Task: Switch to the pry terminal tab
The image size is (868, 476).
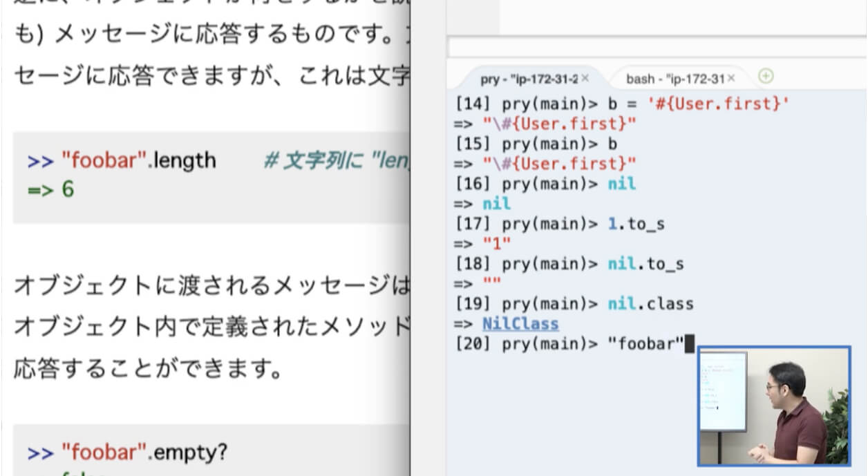Action: 529,78
